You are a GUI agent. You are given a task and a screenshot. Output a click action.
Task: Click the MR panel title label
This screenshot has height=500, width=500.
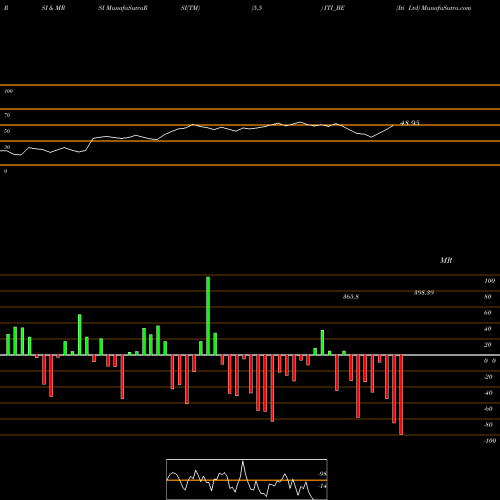click(446, 260)
